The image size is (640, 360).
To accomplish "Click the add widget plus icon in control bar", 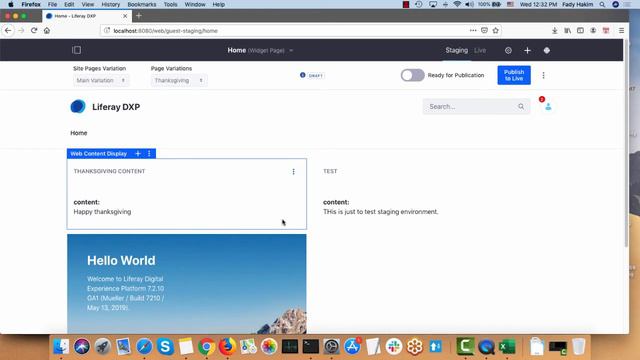I will [x=527, y=50].
